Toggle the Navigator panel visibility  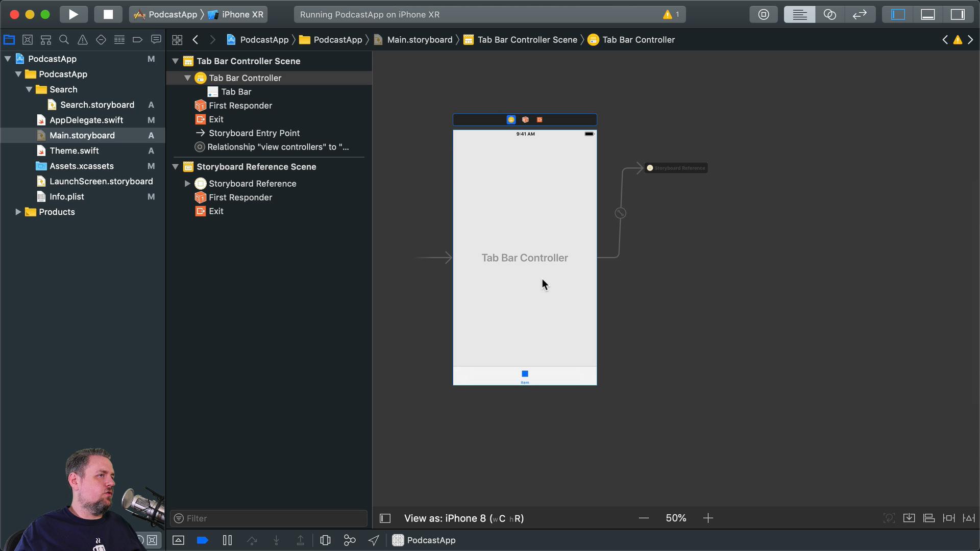898,14
